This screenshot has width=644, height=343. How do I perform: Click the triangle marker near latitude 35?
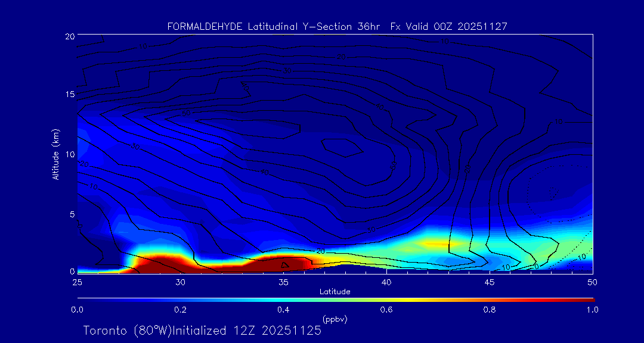pos(284,264)
